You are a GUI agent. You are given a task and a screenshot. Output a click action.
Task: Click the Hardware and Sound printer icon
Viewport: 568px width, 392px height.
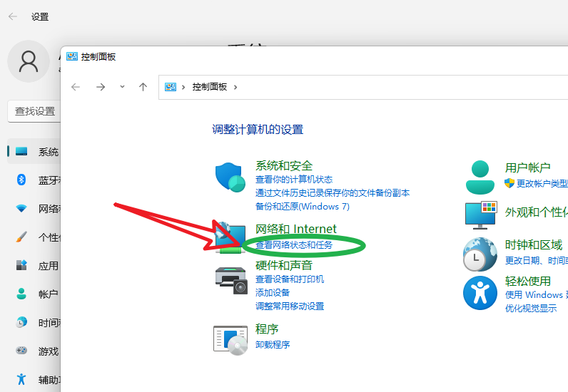[x=231, y=281]
